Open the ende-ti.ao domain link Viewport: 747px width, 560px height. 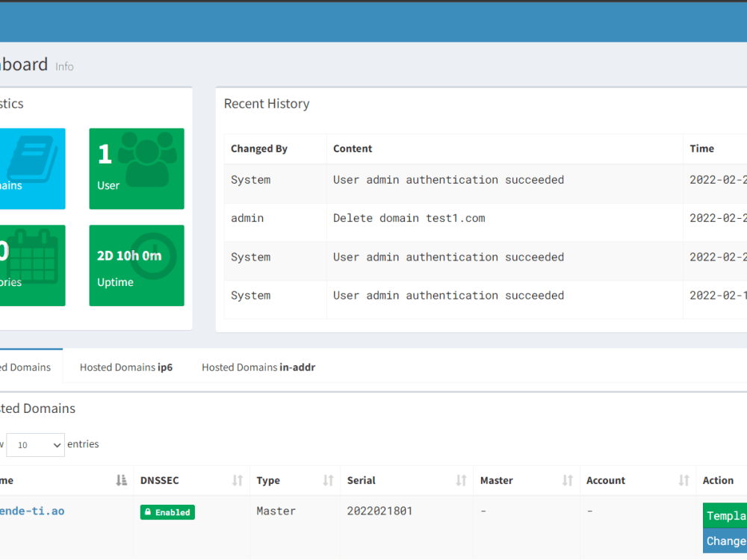coord(32,511)
